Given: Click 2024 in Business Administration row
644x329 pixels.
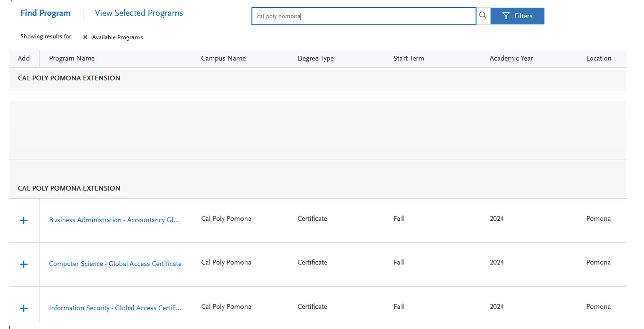Looking at the screenshot, I should 497,219.
